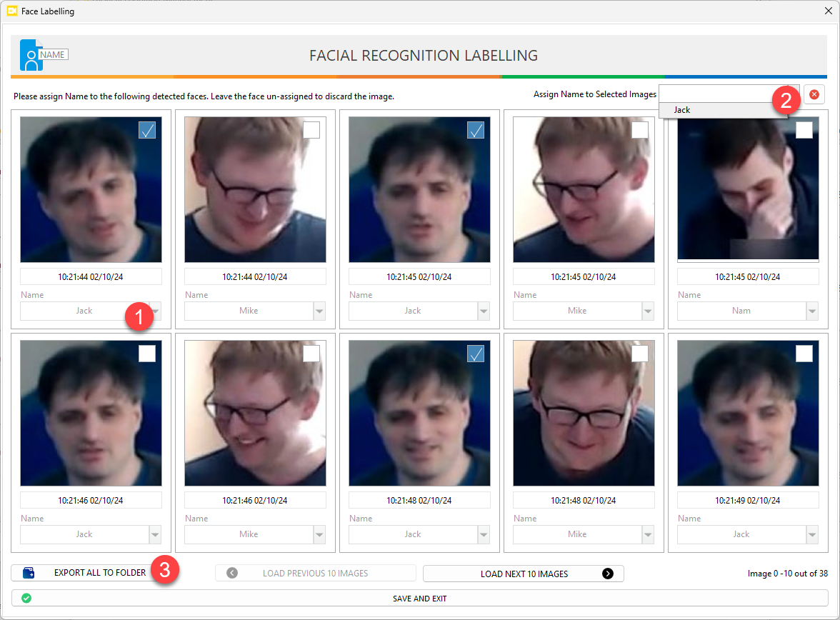Open Name dropdown under 10:21:45 Mike
The image size is (840, 620).
649,311
